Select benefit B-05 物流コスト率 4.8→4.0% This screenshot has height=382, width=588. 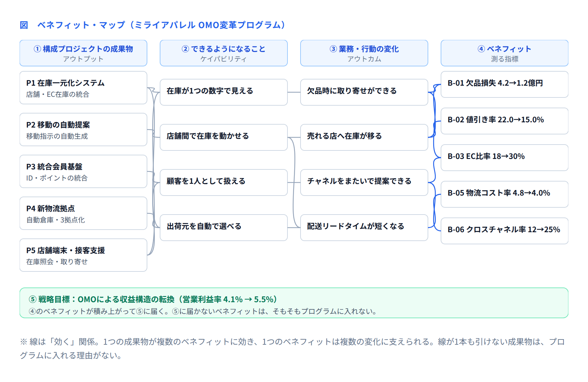505,194
